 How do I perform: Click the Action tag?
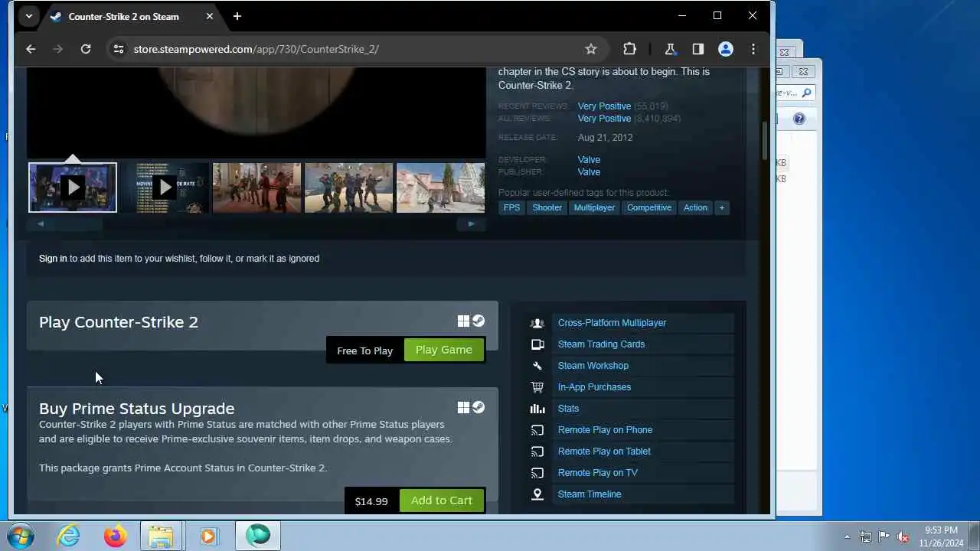click(x=695, y=207)
